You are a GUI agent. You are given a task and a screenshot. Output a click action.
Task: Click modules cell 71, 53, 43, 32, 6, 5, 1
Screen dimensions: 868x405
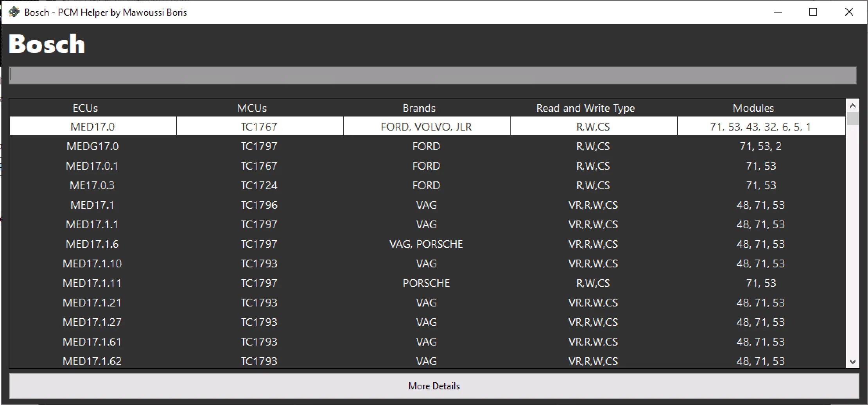pyautogui.click(x=761, y=127)
